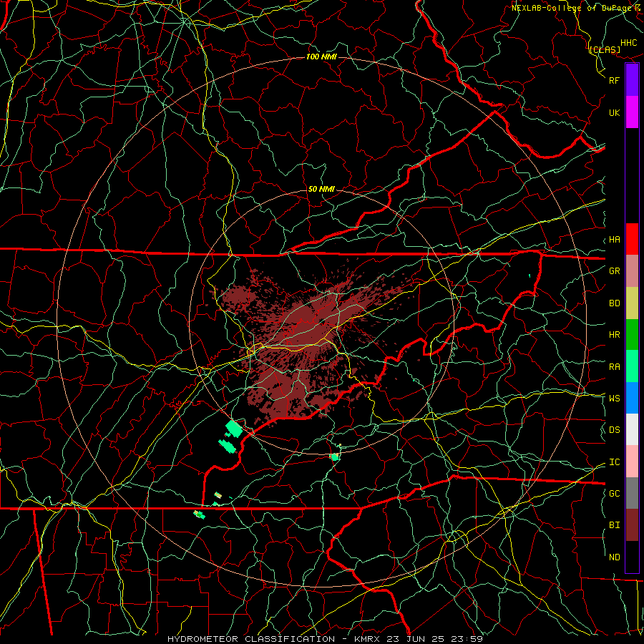Screen dimensions: 644x644
Task: Click the purple RF color swatch
Action: click(x=632, y=80)
